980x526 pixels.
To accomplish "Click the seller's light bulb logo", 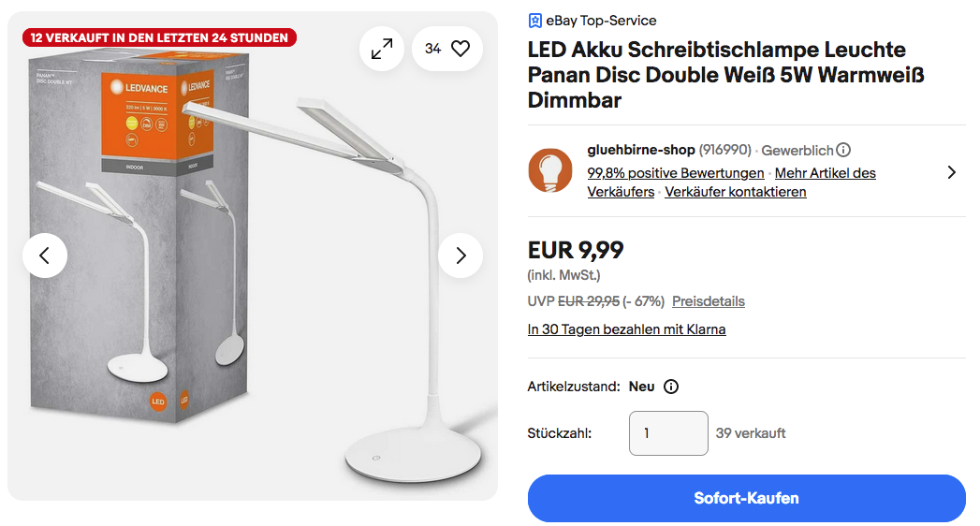I will tap(550, 170).
